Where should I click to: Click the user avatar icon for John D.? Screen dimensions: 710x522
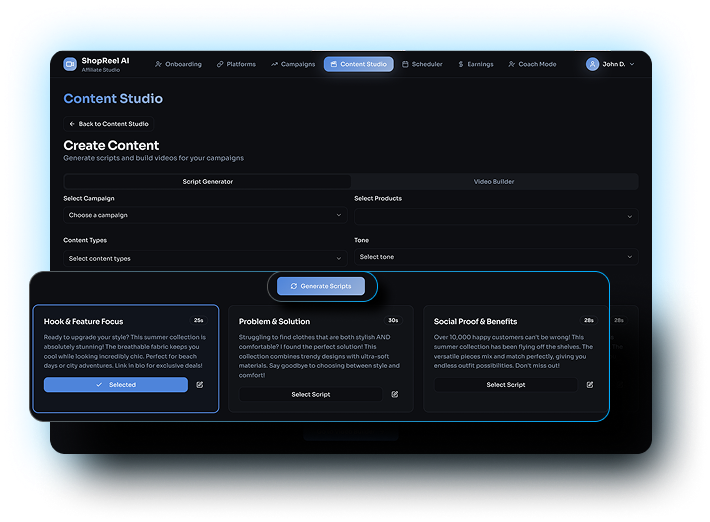coord(593,64)
